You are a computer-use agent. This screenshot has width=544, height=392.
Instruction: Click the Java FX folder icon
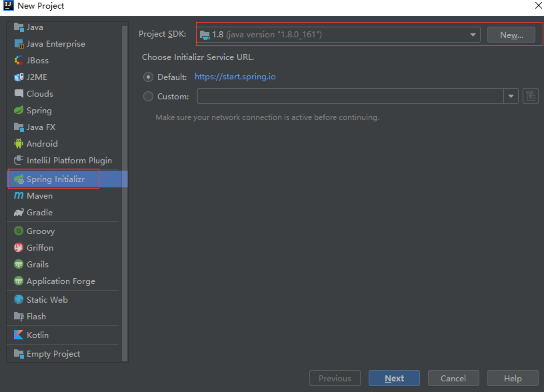click(19, 127)
